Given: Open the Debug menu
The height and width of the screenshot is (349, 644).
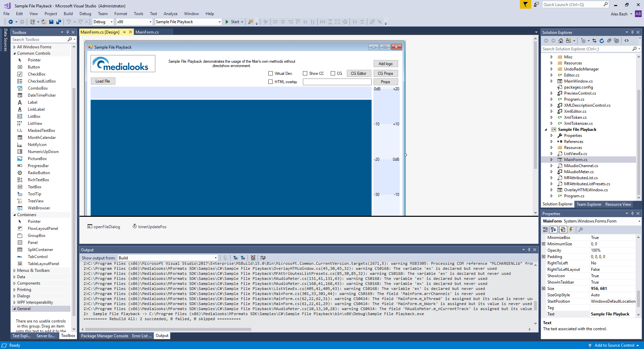Looking at the screenshot, I should (x=85, y=14).
